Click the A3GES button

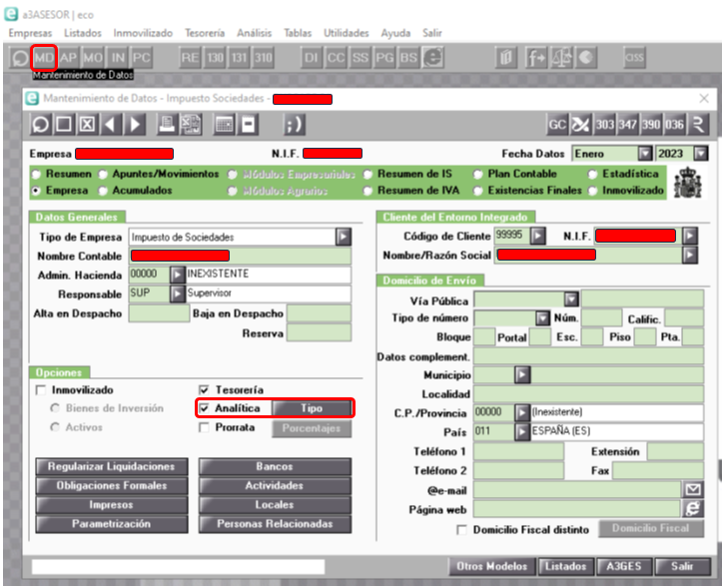[x=624, y=567]
